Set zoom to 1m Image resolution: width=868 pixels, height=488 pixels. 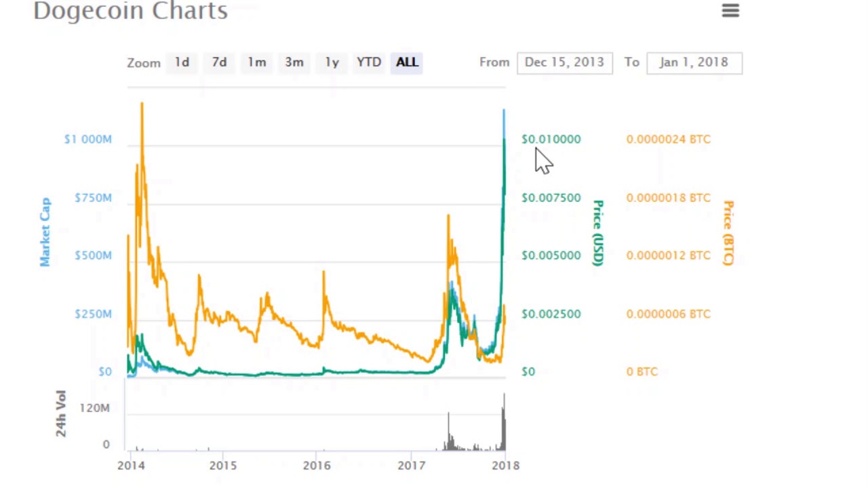pos(256,62)
